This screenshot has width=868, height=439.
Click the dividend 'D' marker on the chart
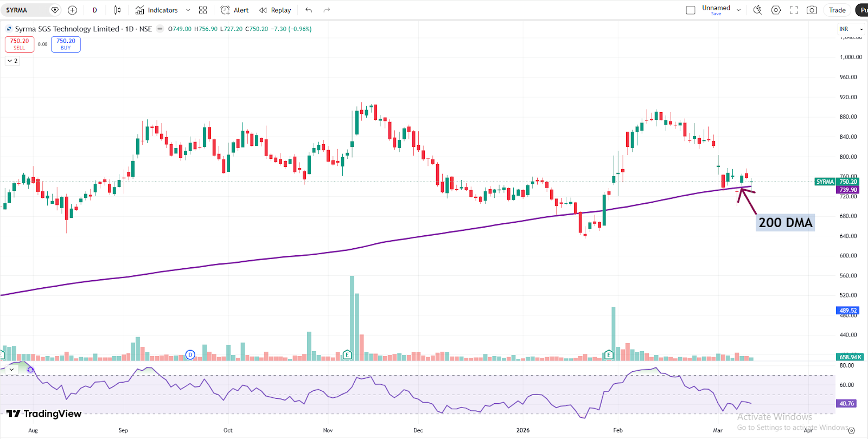[190, 355]
